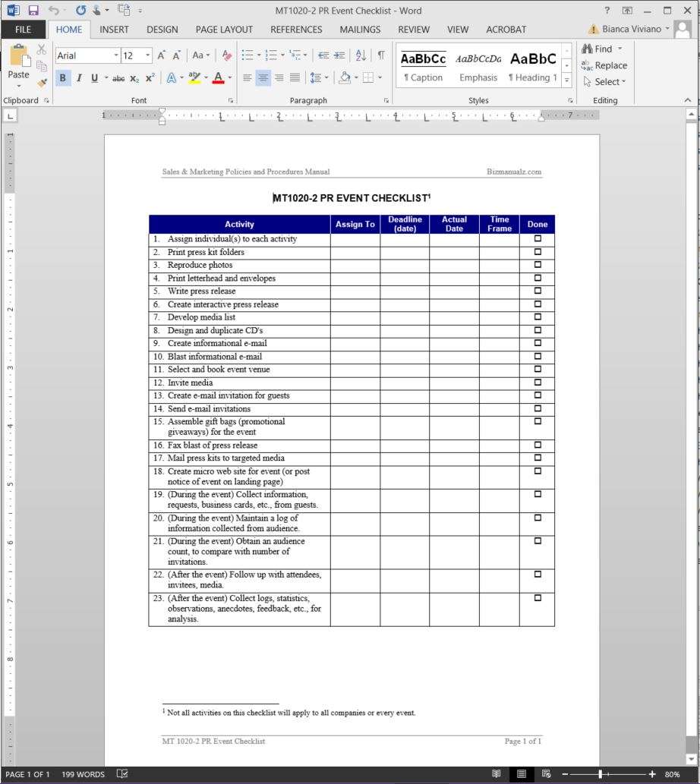This screenshot has width=700, height=784.
Task: Align text right
Action: click(279, 78)
